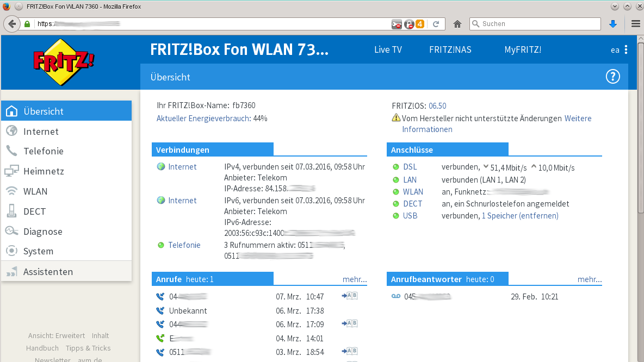Image resolution: width=644 pixels, height=362 pixels.
Task: Click the warning triangle icon under FRITZ!OS
Action: [396, 118]
